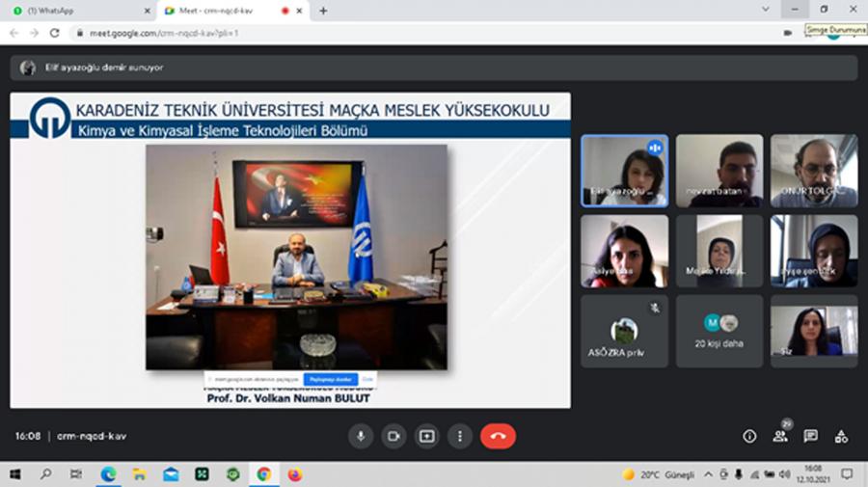Reload the Meet page
The height and width of the screenshot is (487, 868).
[x=55, y=33]
